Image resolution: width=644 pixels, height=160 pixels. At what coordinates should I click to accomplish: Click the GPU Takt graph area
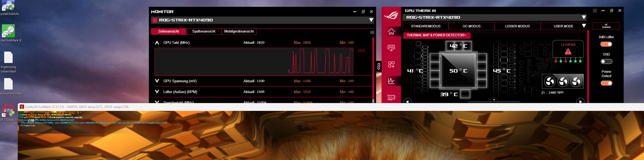click(x=254, y=61)
